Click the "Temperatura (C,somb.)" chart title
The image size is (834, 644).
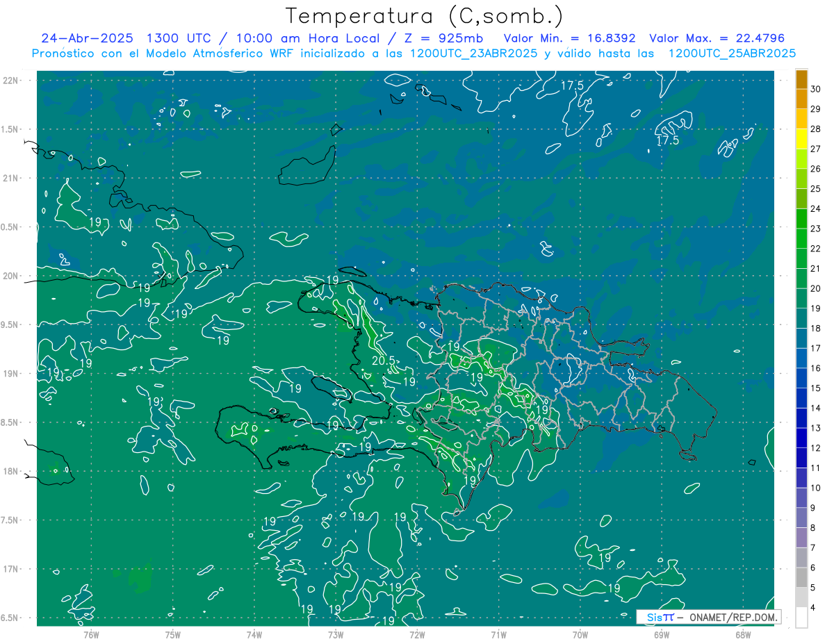[x=425, y=16]
